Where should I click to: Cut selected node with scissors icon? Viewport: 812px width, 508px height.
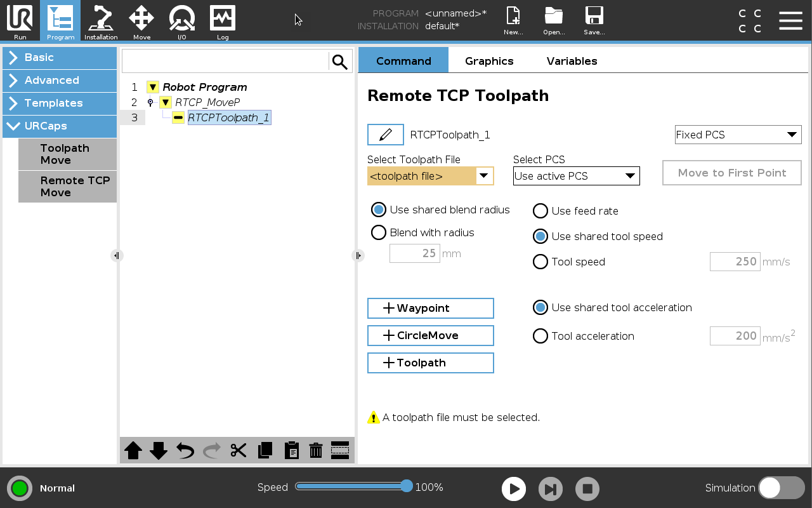point(239,451)
